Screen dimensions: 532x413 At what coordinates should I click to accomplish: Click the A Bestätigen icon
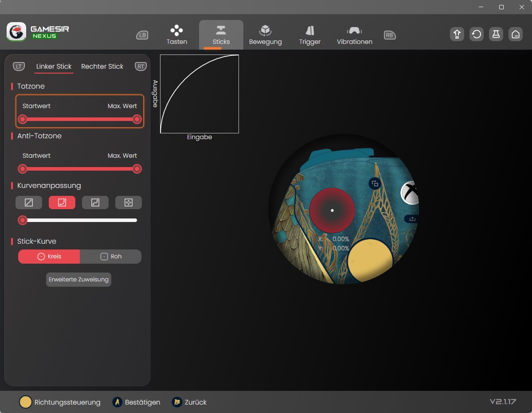pos(117,402)
